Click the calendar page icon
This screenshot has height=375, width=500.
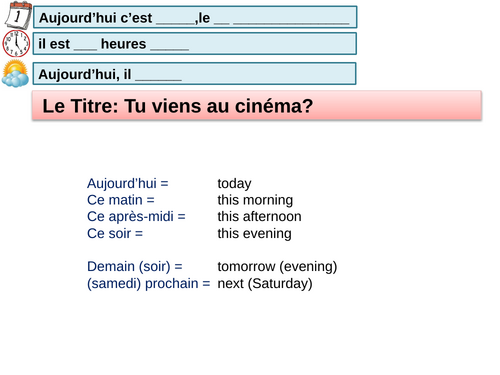(x=18, y=15)
